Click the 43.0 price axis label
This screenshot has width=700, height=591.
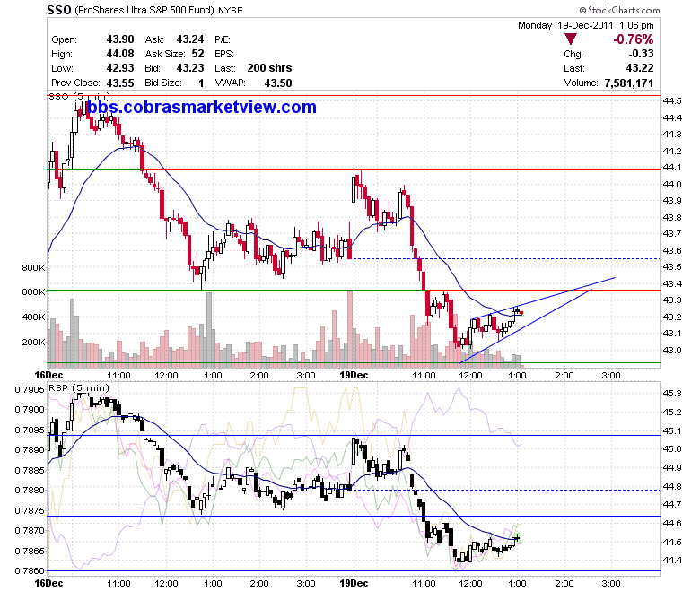click(x=672, y=350)
